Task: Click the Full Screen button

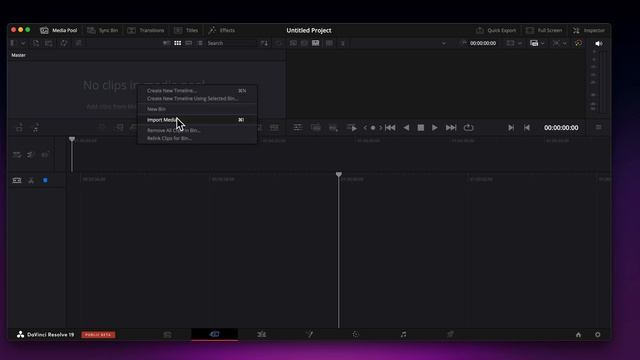Action: tap(544, 30)
